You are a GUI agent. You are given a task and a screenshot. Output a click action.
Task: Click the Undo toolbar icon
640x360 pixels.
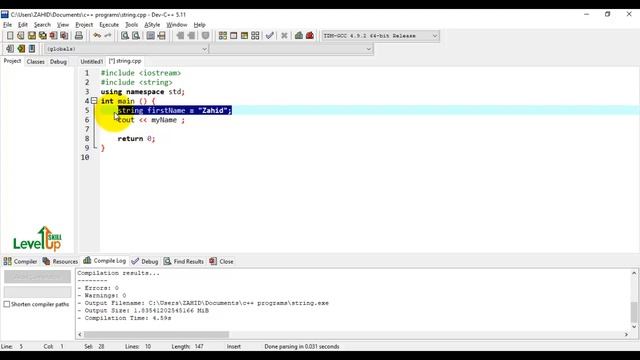(97, 36)
